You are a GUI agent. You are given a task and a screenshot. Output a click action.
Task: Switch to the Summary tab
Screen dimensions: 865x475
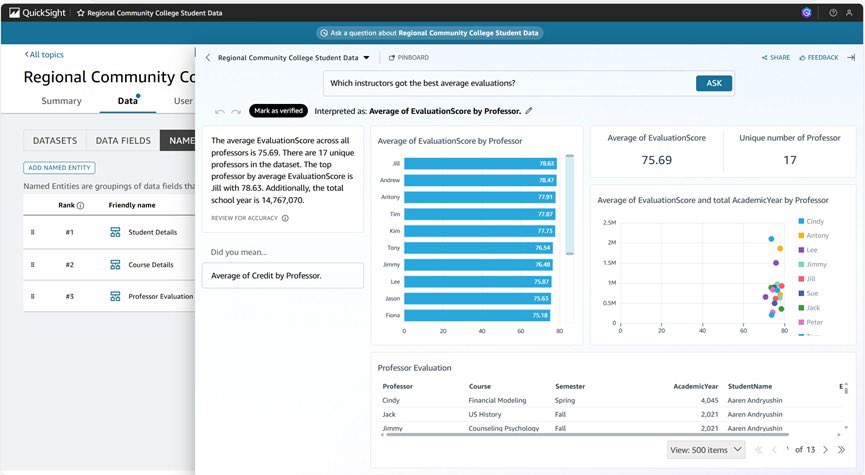61,101
